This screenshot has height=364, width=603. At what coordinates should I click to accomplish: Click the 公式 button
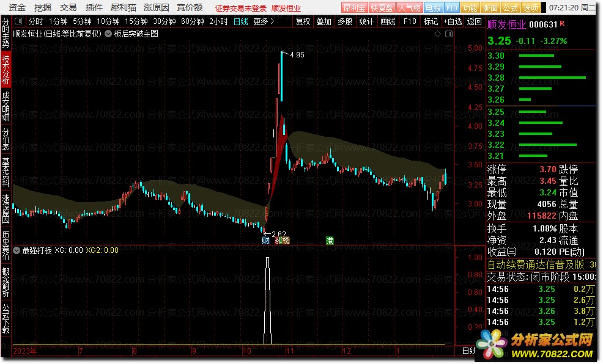point(511,8)
